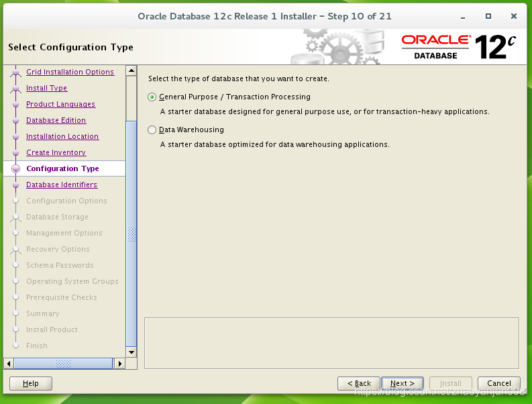The height and width of the screenshot is (404, 532).
Task: Open the Product Languages step
Action: click(x=61, y=104)
